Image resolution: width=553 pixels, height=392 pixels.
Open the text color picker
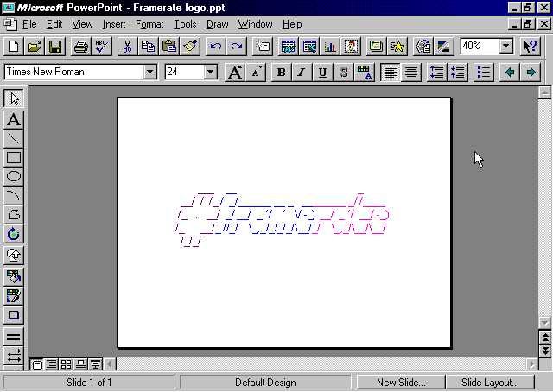coord(364,73)
